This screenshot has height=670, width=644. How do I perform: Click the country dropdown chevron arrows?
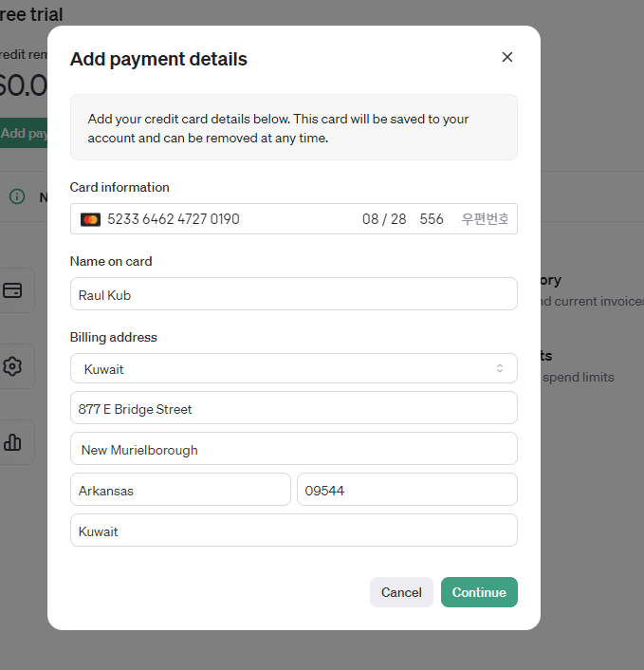pos(500,368)
